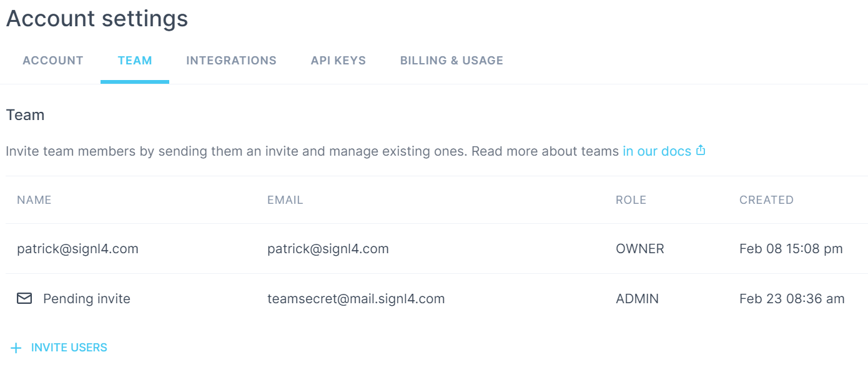Switch to the Integrations tab
Screen dimensions: 868x372
point(231,61)
